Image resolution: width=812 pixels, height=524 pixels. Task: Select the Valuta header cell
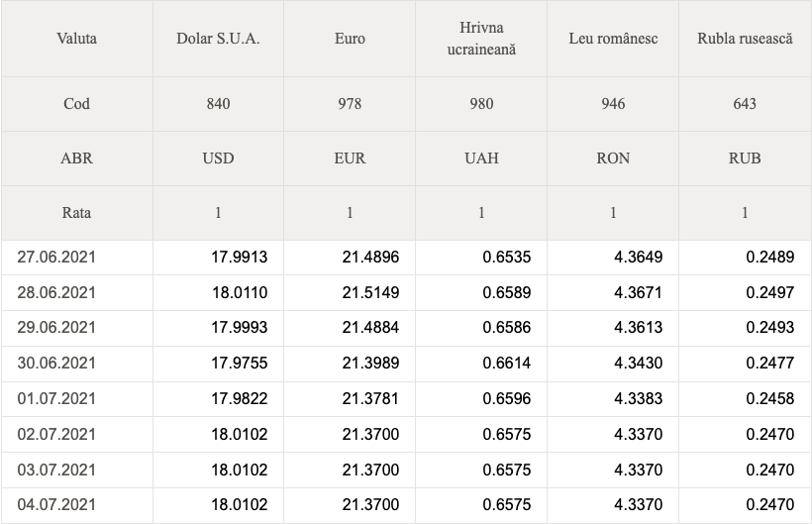pos(76,39)
